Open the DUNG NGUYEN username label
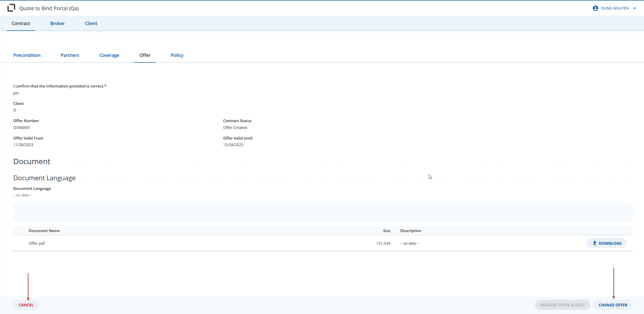The image size is (644, 314). 615,8
